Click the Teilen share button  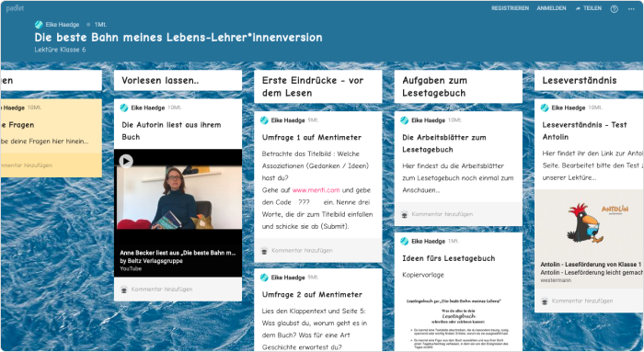point(589,8)
